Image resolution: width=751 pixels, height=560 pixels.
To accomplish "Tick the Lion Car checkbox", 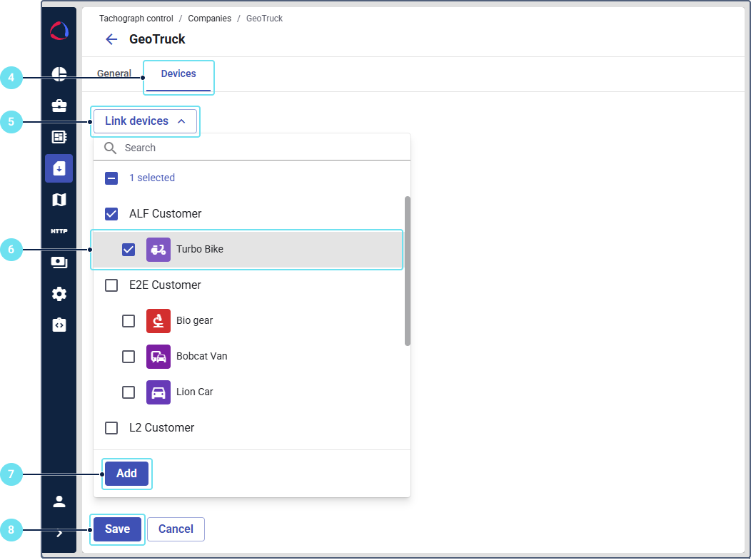I will [128, 392].
